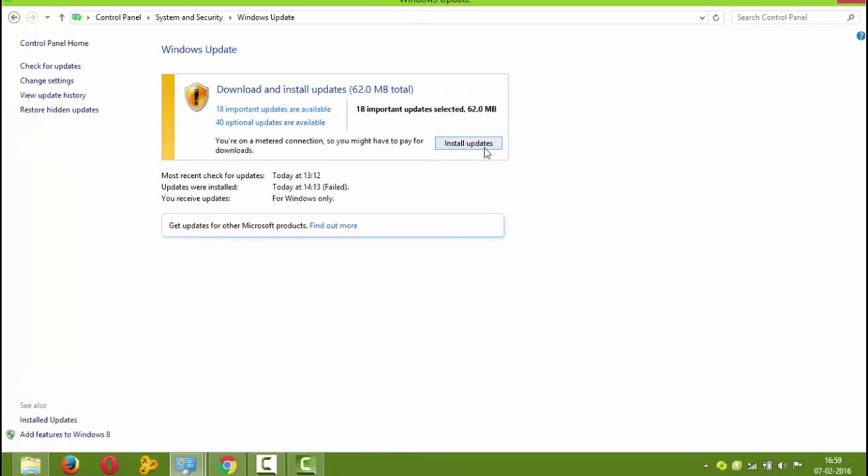868x476 pixels.
Task: Open the yellow tools app on taskbar
Action: [148, 465]
